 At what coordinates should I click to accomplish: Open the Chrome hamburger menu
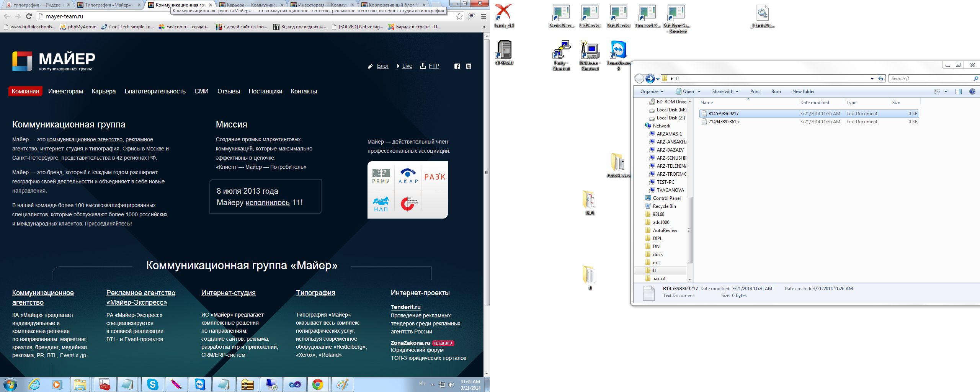tap(483, 16)
